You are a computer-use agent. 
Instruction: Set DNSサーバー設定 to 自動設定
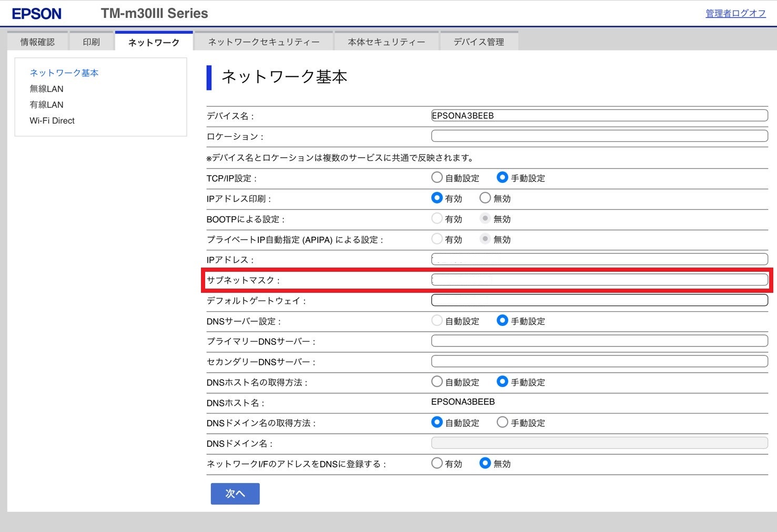437,321
